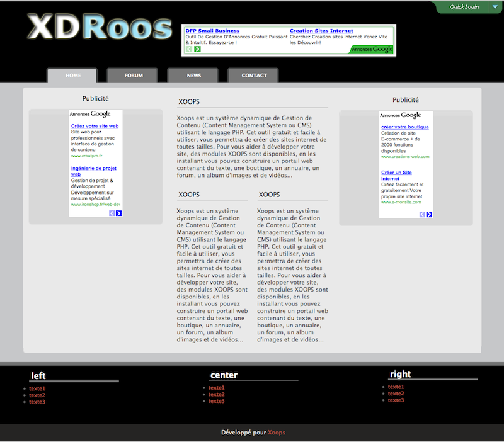Click the XDRoos site logo

[x=100, y=27]
